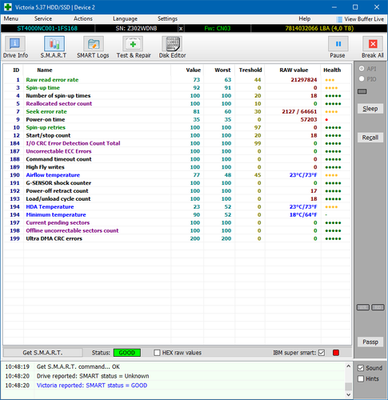Screen dimensions: 388x400
Task: Select Reallocated sector count row
Action: click(177, 104)
